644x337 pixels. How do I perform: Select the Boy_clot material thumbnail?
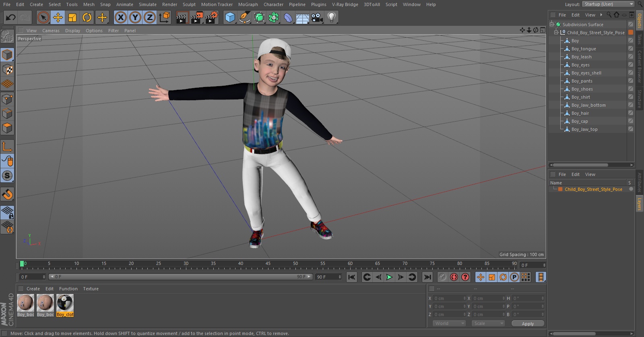click(65, 305)
